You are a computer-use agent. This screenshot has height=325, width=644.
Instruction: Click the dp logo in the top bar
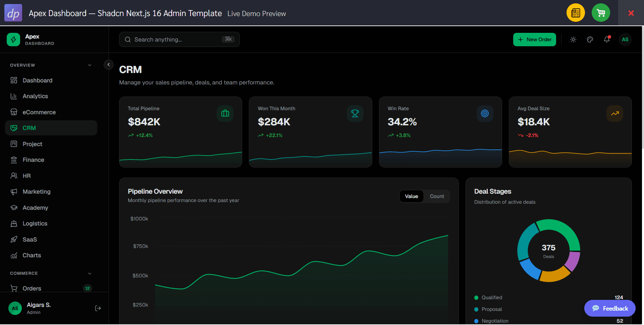[x=13, y=13]
